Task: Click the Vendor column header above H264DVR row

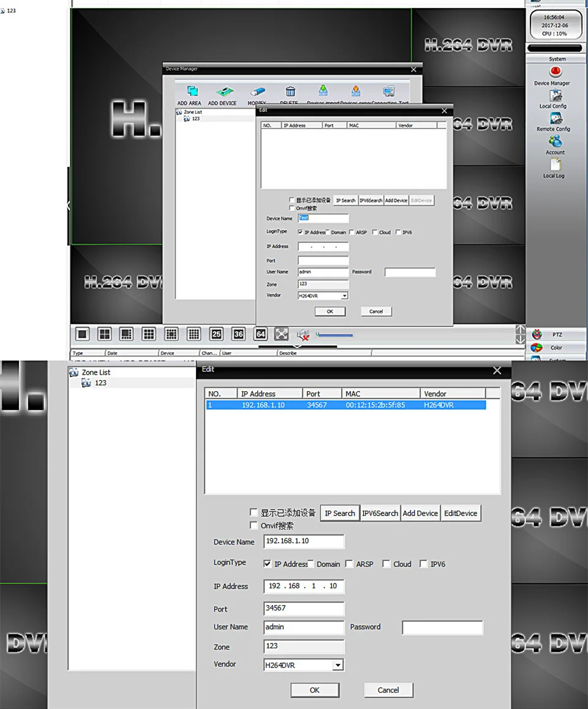Action: [x=453, y=394]
